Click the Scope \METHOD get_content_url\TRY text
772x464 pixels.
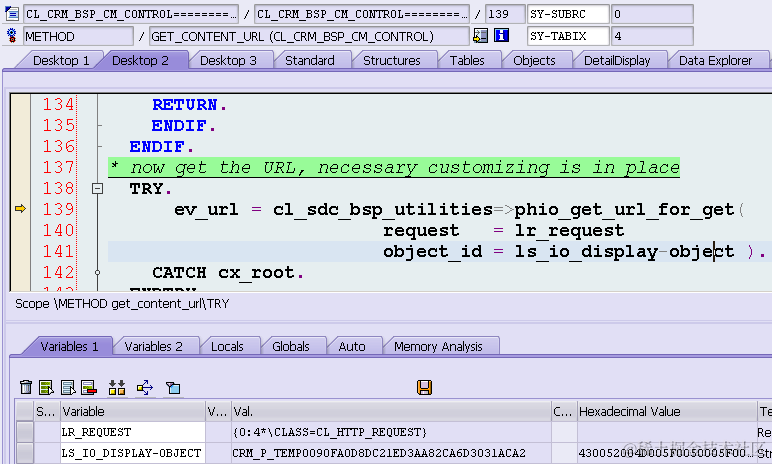(122, 303)
